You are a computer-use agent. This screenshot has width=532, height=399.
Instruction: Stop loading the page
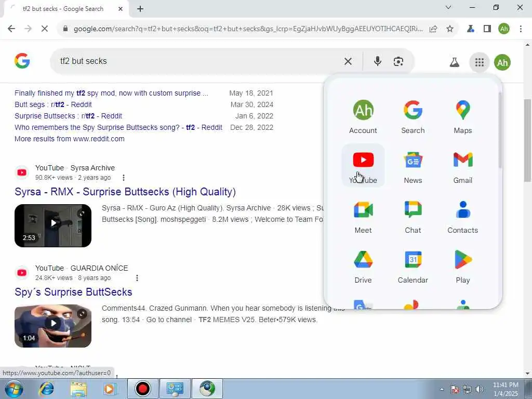coord(45,29)
